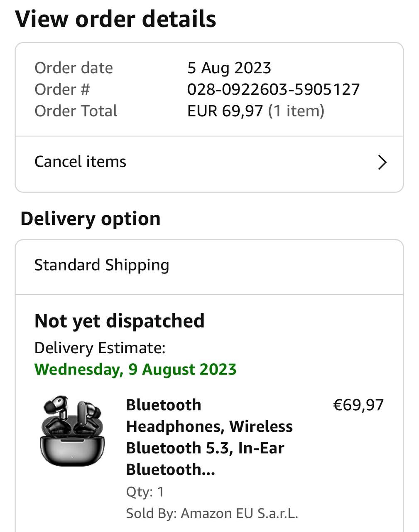The height and width of the screenshot is (532, 419).
Task: Click the Delivery Estimate label
Action: pyautogui.click(x=100, y=348)
